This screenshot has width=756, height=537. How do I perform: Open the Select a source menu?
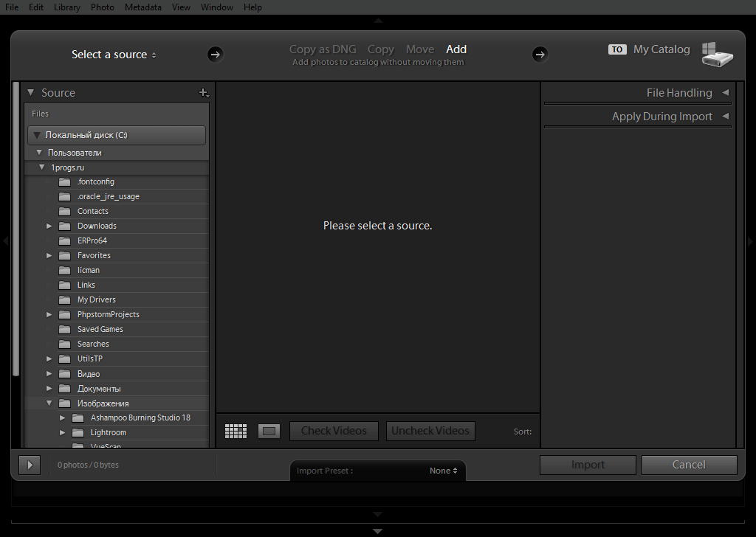pos(113,54)
